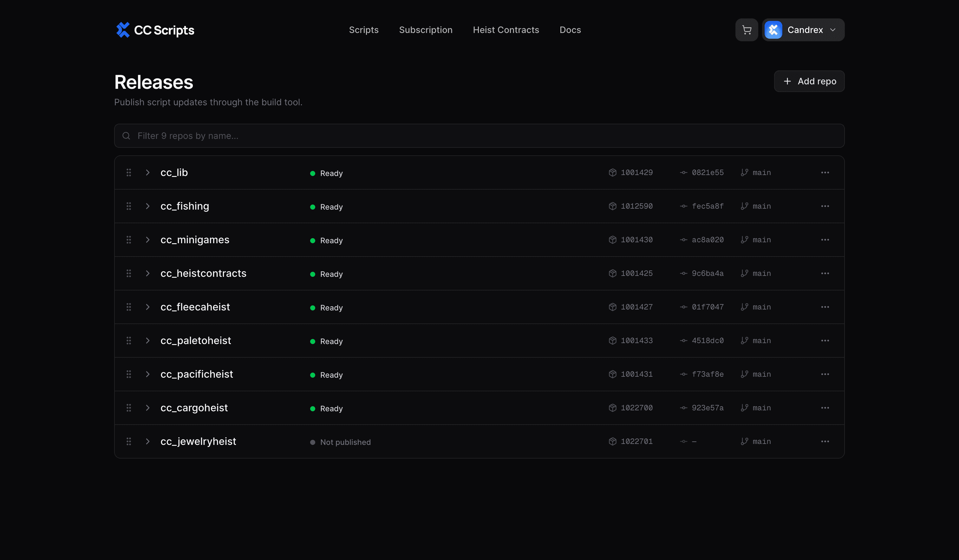Click the package ID 1022700
Image resolution: width=959 pixels, height=560 pixels.
click(x=637, y=407)
